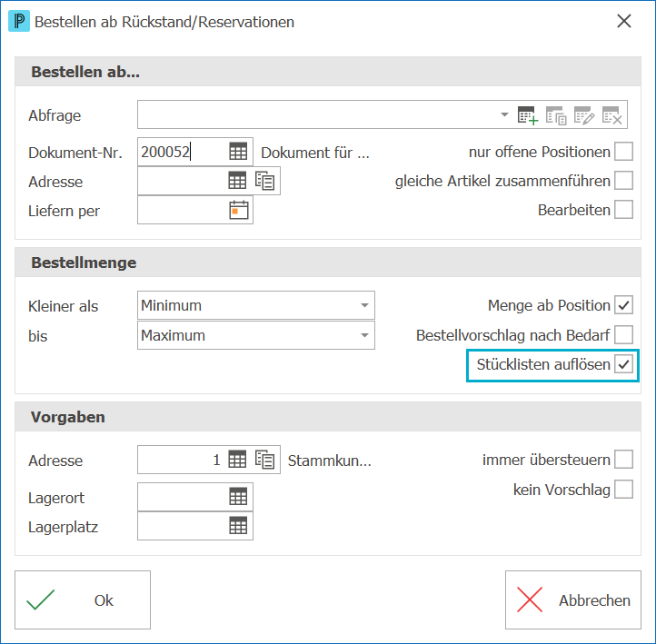Viewport: 656px width, 644px height.
Task: Expand the Abfrage dropdown arrow
Action: (x=504, y=114)
